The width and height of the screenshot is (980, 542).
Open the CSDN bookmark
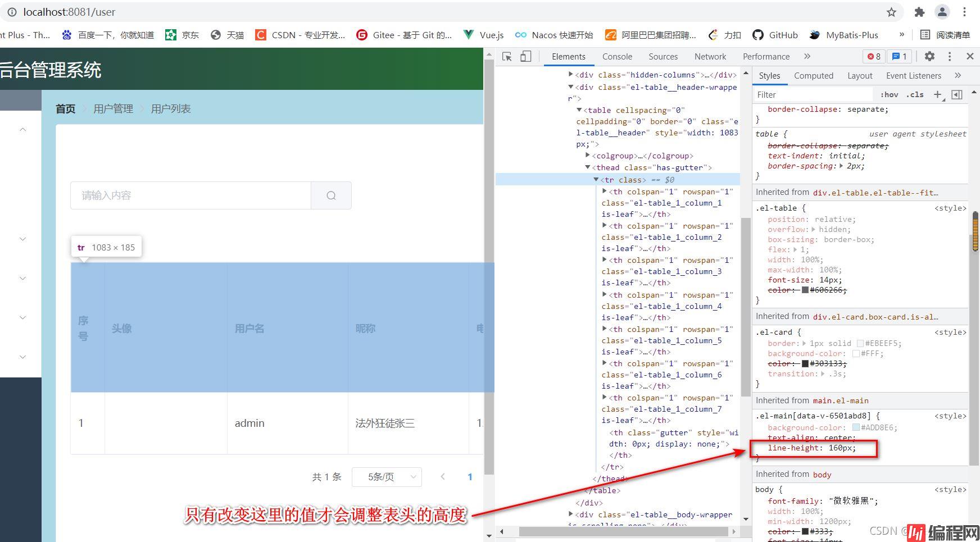click(300, 35)
